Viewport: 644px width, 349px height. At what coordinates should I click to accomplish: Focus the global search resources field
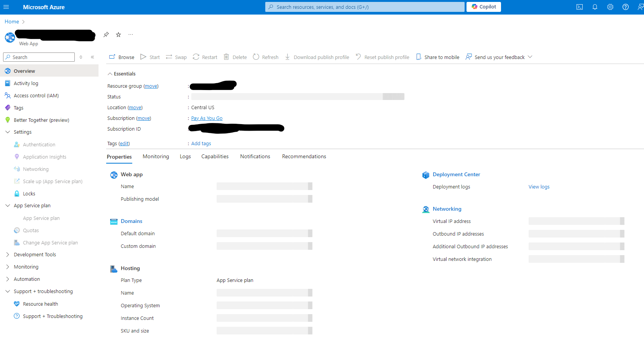click(x=365, y=7)
